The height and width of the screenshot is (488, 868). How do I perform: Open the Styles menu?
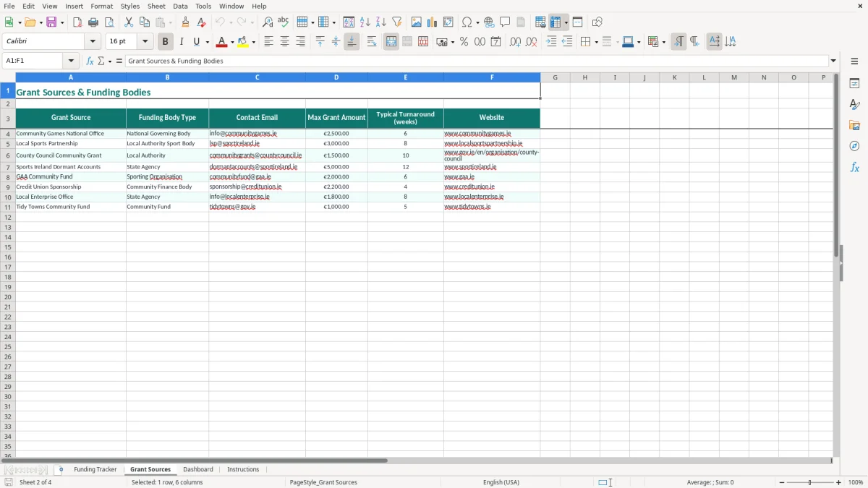coord(130,6)
